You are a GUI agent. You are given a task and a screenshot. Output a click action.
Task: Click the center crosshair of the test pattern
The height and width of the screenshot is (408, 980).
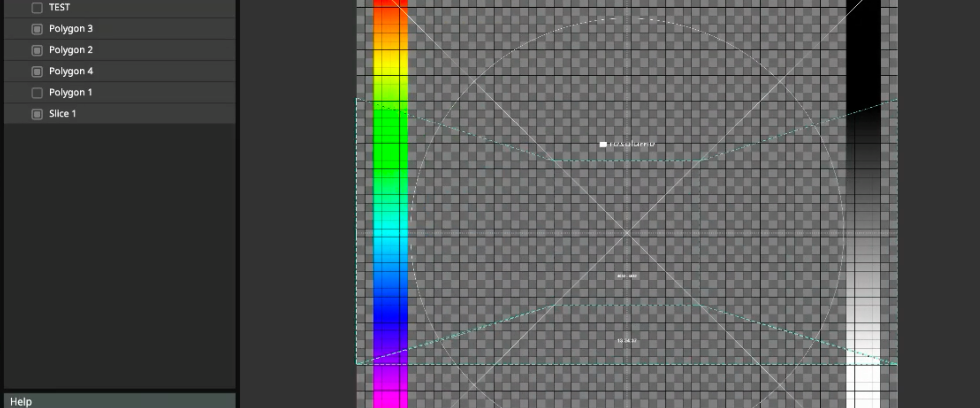point(627,233)
